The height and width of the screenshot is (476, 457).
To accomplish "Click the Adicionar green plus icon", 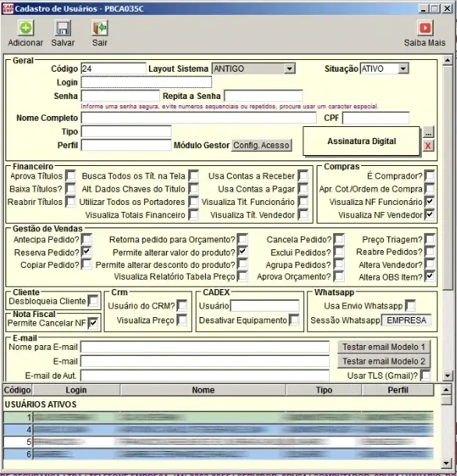I will pos(26,28).
